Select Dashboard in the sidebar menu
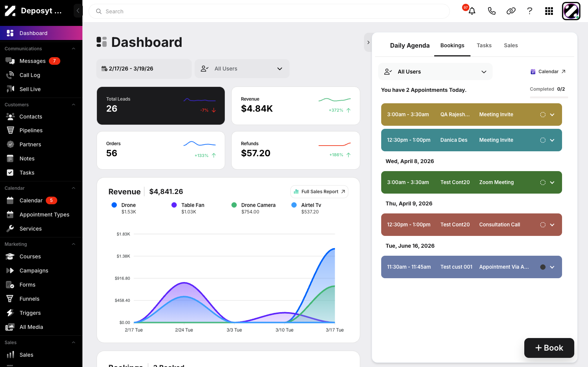 [41, 33]
